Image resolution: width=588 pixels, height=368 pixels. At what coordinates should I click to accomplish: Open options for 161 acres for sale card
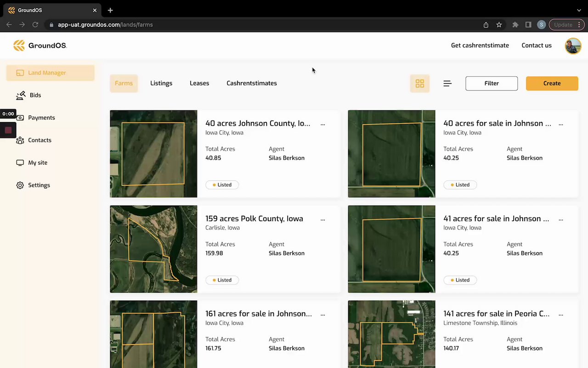tap(323, 315)
